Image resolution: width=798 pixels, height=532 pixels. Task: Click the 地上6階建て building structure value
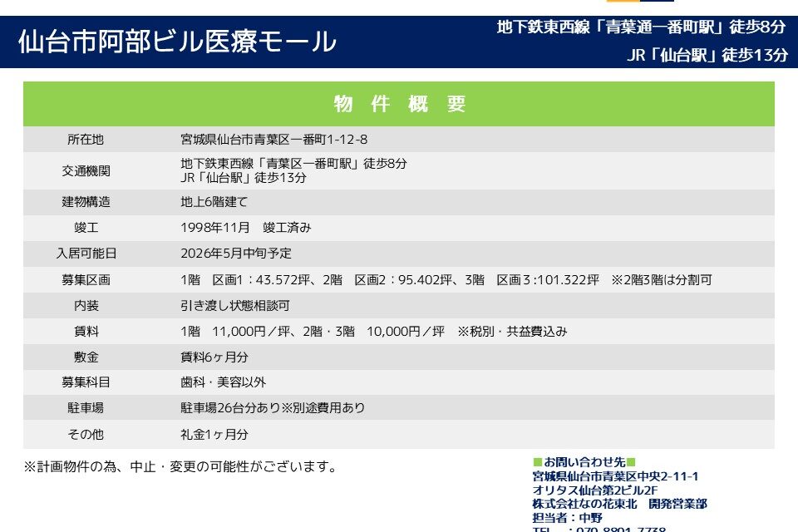click(x=214, y=202)
